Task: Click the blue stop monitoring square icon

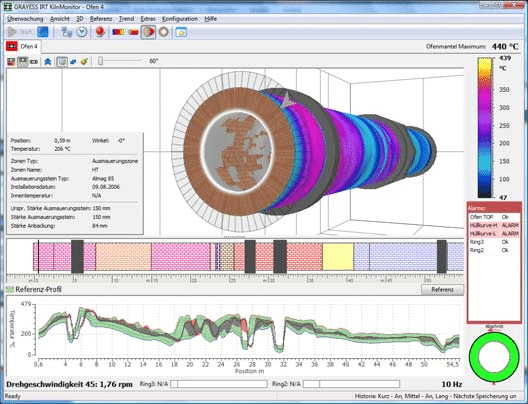Action: [x=42, y=32]
